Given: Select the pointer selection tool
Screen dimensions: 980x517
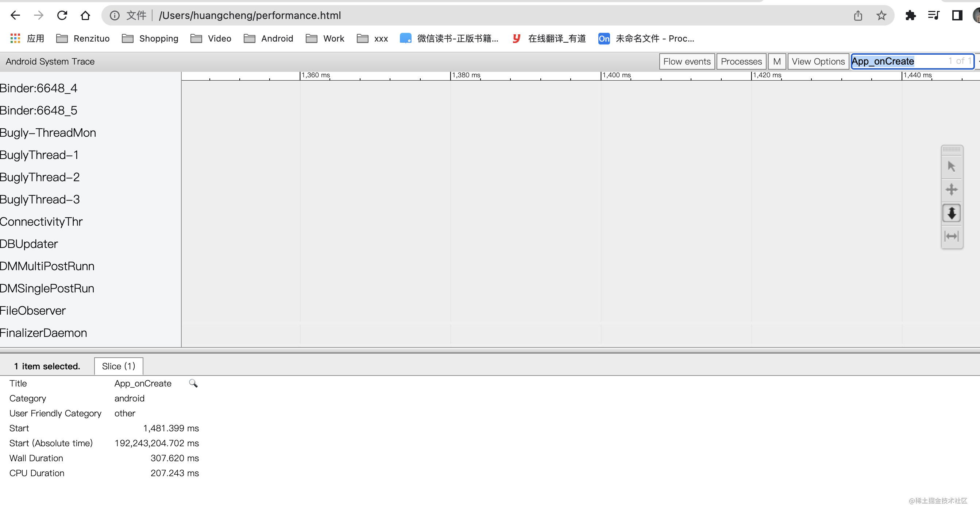Looking at the screenshot, I should coord(952,167).
